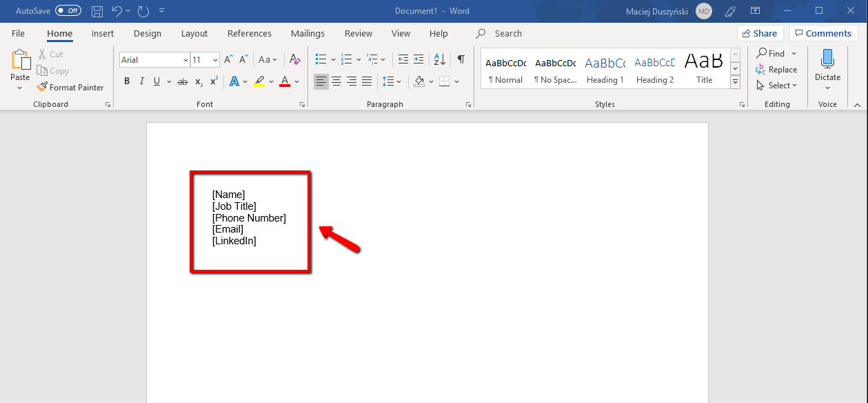
Task: Apply italic formatting
Action: [141, 81]
